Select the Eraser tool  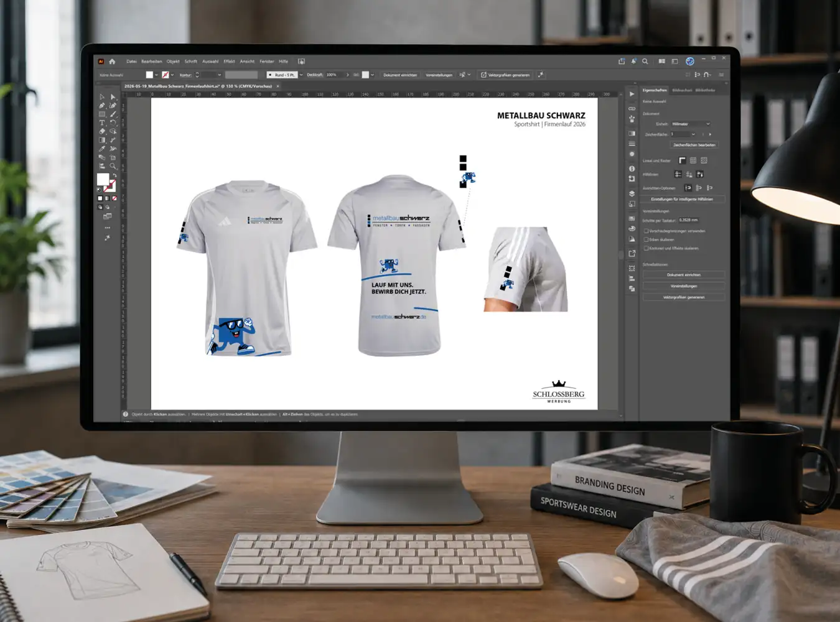101,131
